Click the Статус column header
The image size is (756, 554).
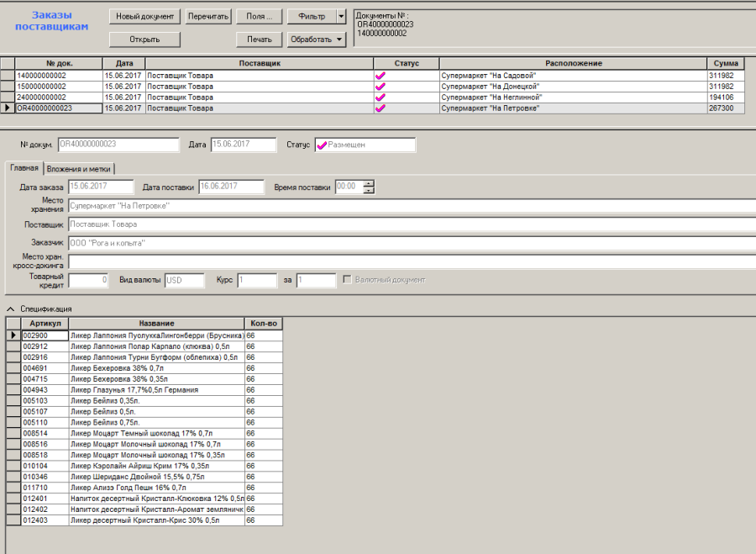407,63
